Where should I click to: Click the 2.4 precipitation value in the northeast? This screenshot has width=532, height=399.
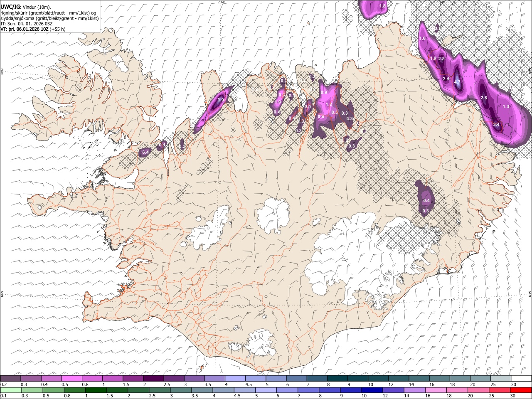tap(446, 79)
